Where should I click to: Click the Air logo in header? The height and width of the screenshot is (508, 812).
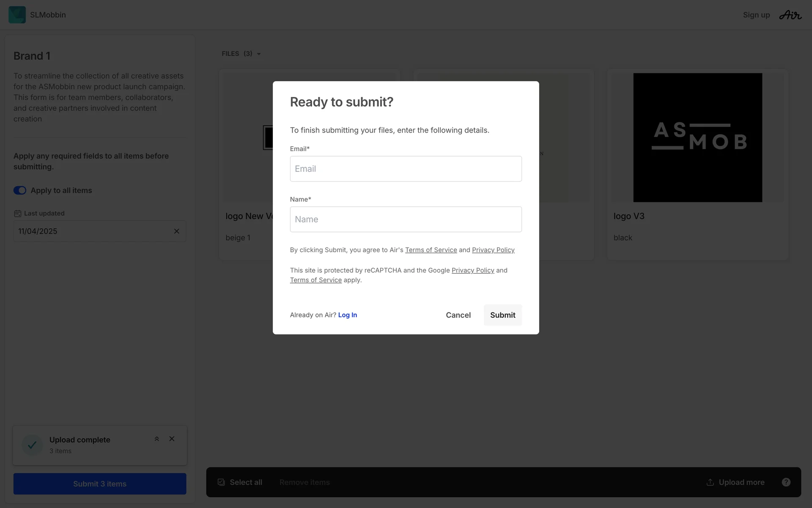790,15
